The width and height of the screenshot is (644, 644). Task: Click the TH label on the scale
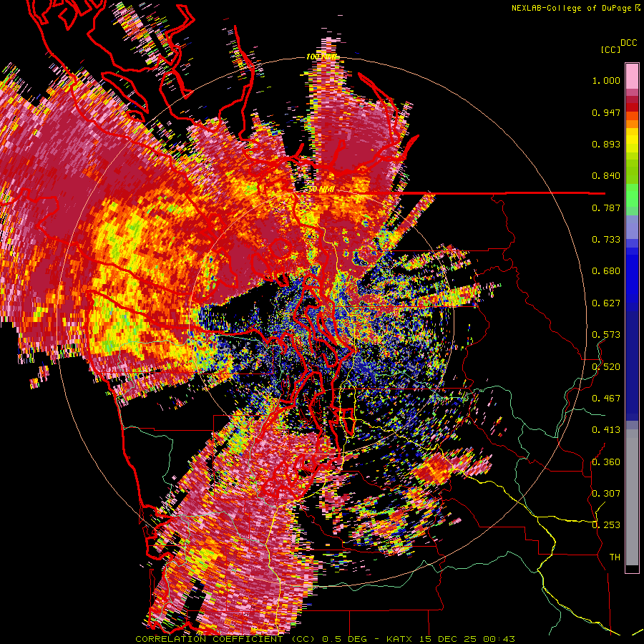[615, 557]
